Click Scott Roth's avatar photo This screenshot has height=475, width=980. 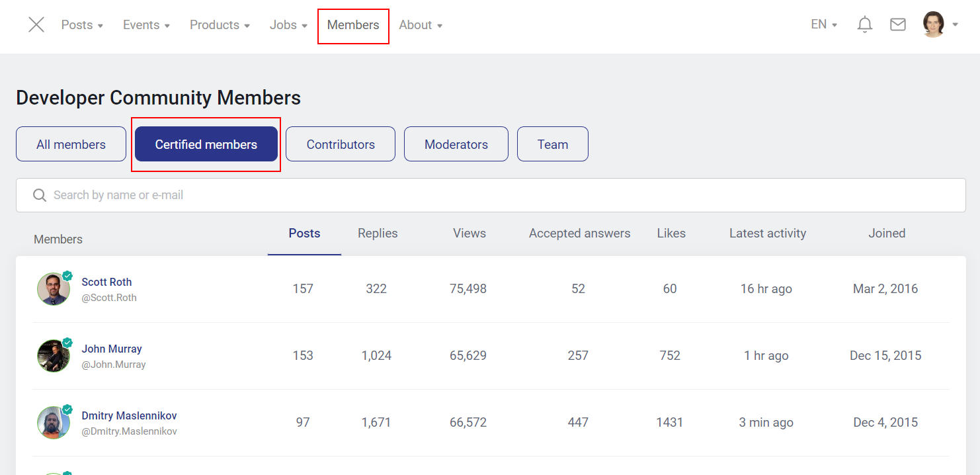click(x=54, y=289)
